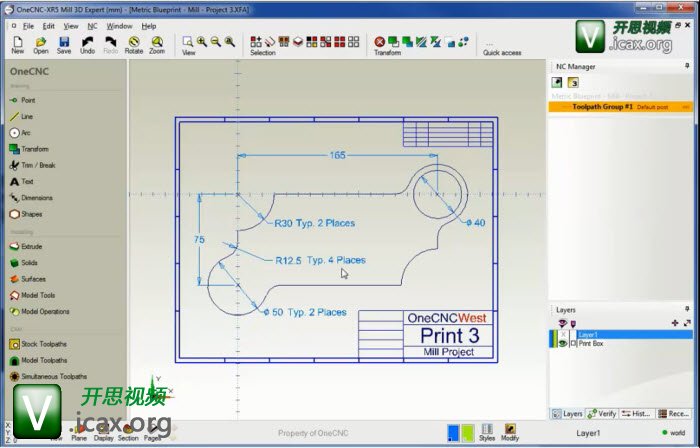The height and width of the screenshot is (448, 700).
Task: Click the last icon in the Selection group
Action: pos(354,42)
